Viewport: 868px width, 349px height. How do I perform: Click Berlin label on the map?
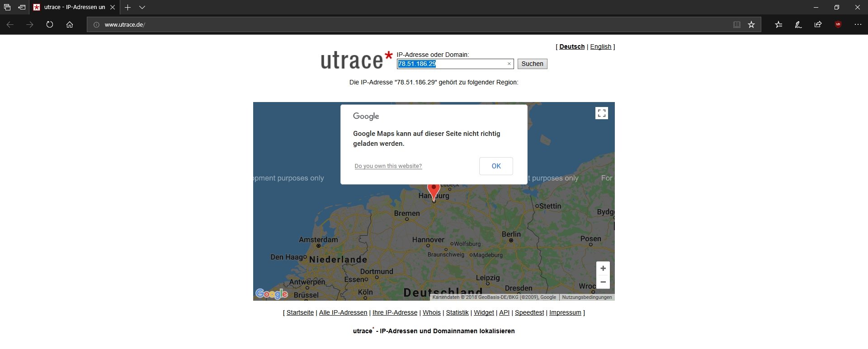coord(511,234)
